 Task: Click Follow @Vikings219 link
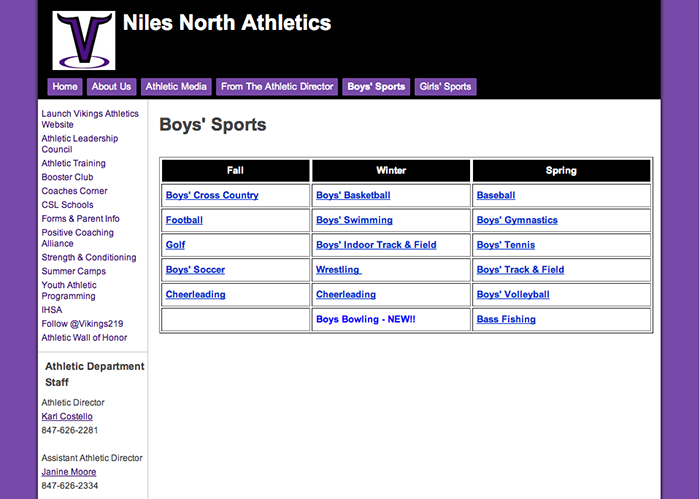(82, 324)
